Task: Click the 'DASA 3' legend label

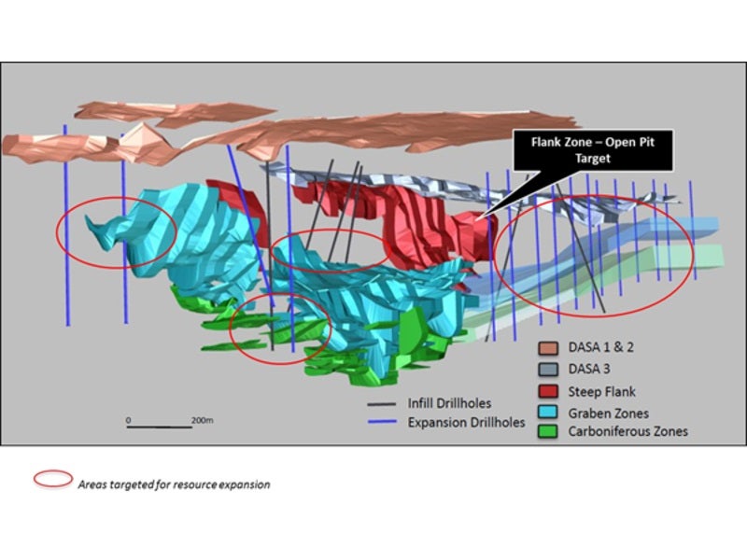Action: click(589, 369)
